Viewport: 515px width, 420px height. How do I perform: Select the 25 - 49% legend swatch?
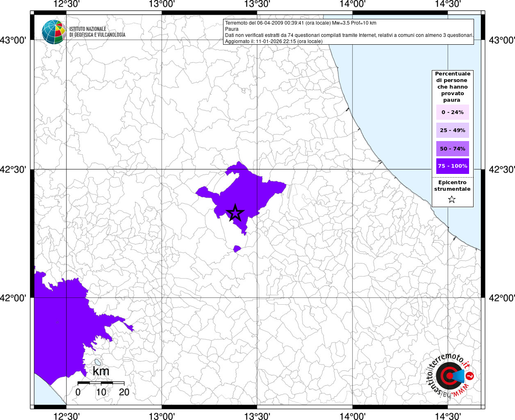click(452, 130)
